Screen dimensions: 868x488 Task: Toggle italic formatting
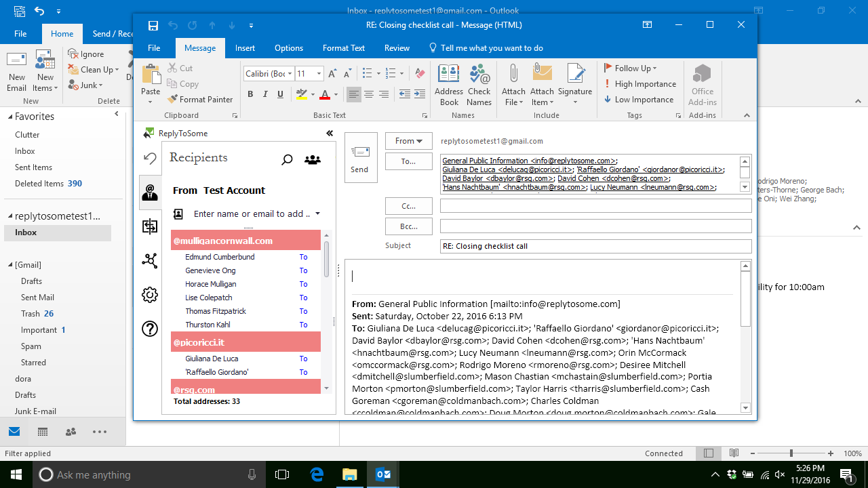pyautogui.click(x=264, y=94)
